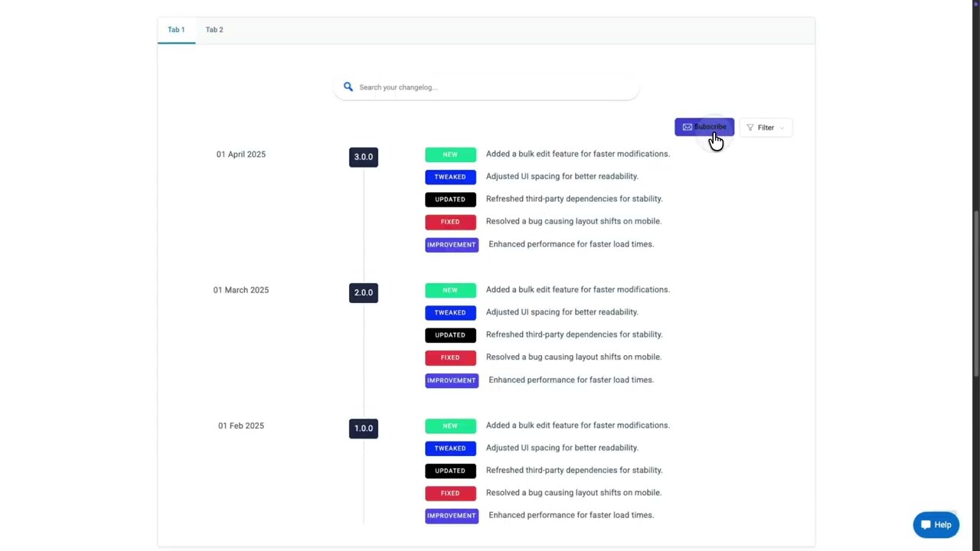Click the NEW tag under version 3.0.0
This screenshot has height=551, width=980.
pos(450,155)
